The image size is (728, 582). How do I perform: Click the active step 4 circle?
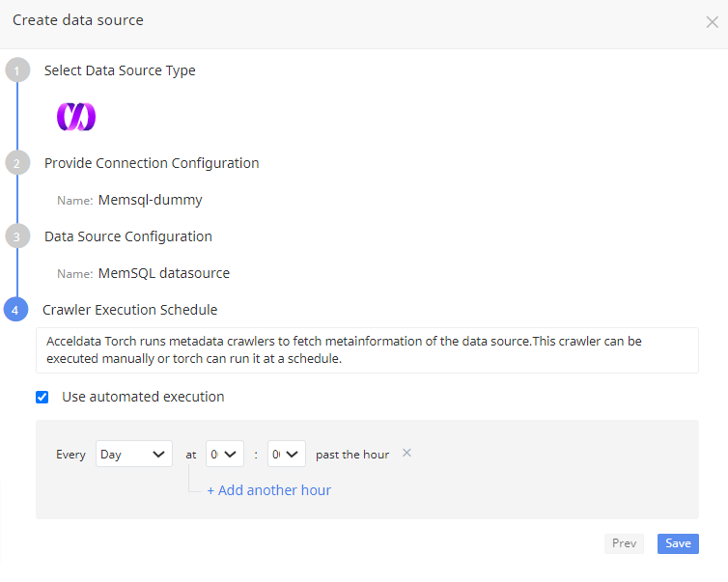(16, 310)
